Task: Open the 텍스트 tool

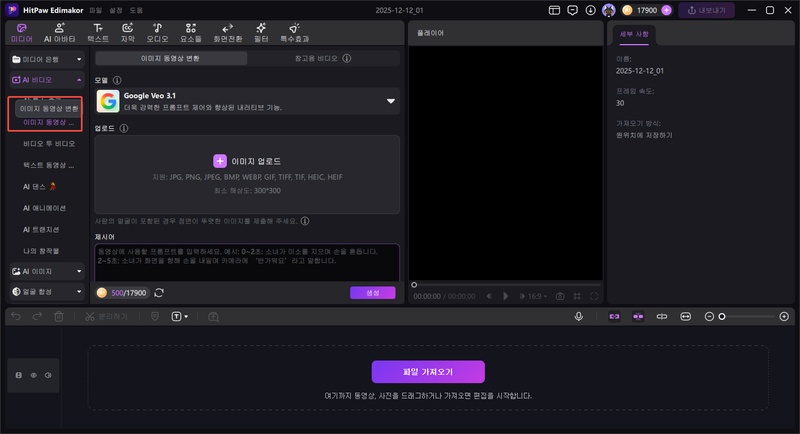Action: pyautogui.click(x=98, y=33)
